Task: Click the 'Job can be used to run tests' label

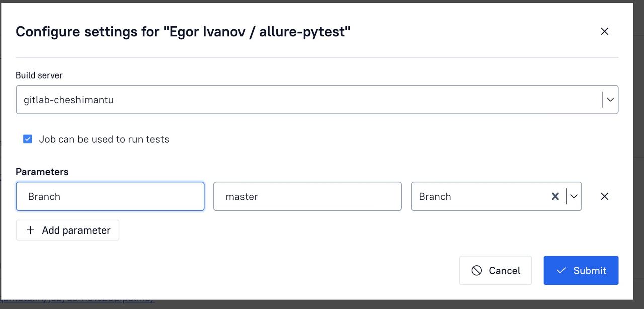Action: 104,139
